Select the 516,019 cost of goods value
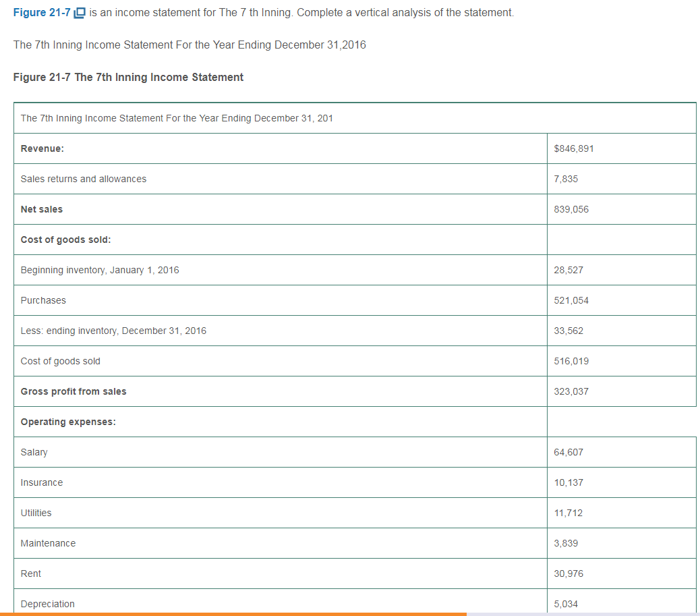The image size is (700, 616). pyautogui.click(x=571, y=361)
